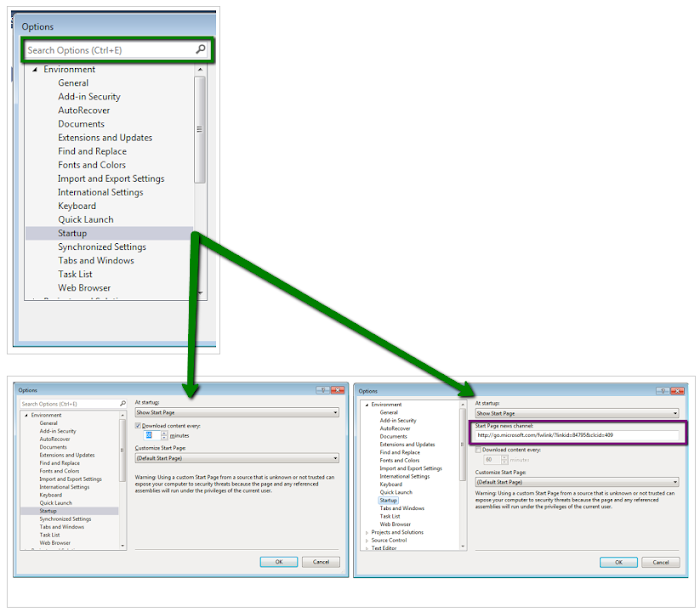The image size is (700, 612).
Task: Click scroll-up arrow in large top Options tree
Action: tap(200, 70)
